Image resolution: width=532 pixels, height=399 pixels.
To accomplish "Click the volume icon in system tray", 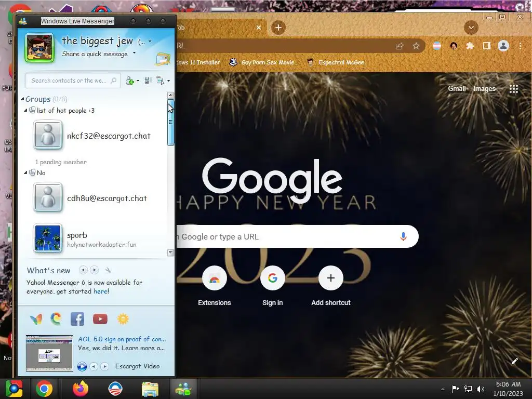I will [x=481, y=389].
